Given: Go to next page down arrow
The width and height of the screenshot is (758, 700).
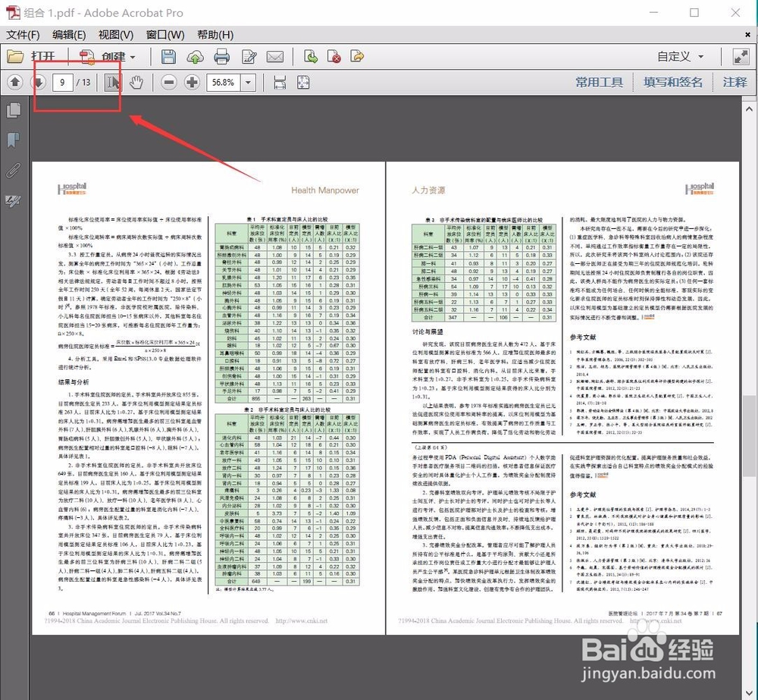Looking at the screenshot, I should (x=38, y=82).
